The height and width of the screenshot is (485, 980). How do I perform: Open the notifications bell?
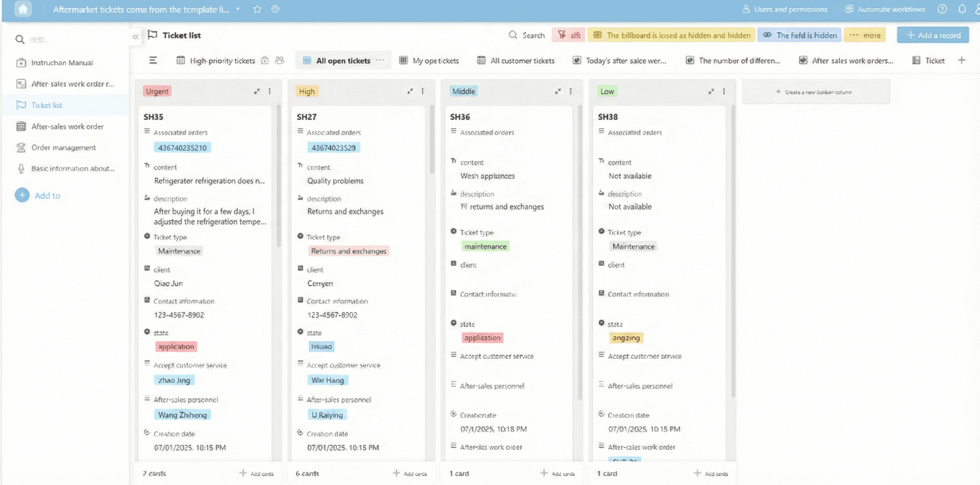pyautogui.click(x=962, y=9)
